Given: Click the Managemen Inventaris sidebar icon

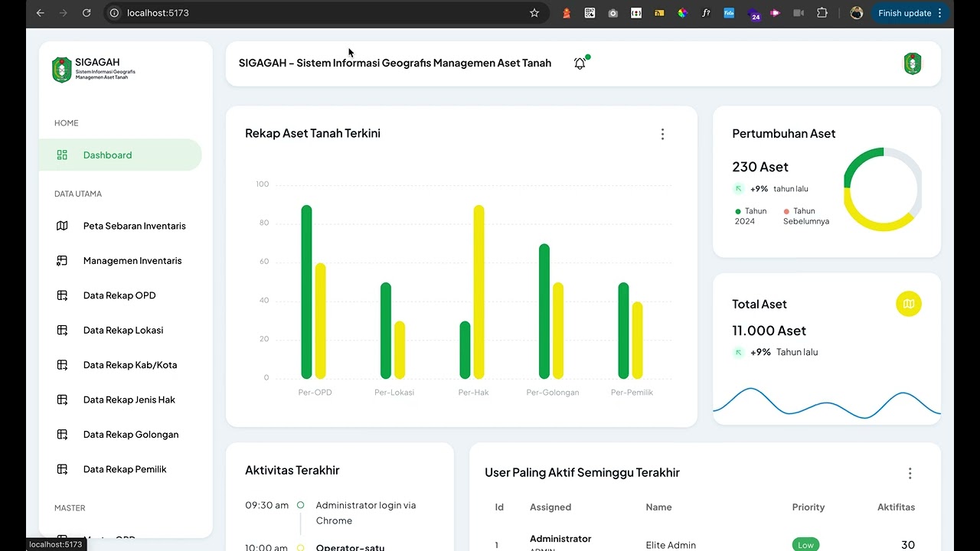Looking at the screenshot, I should point(62,261).
